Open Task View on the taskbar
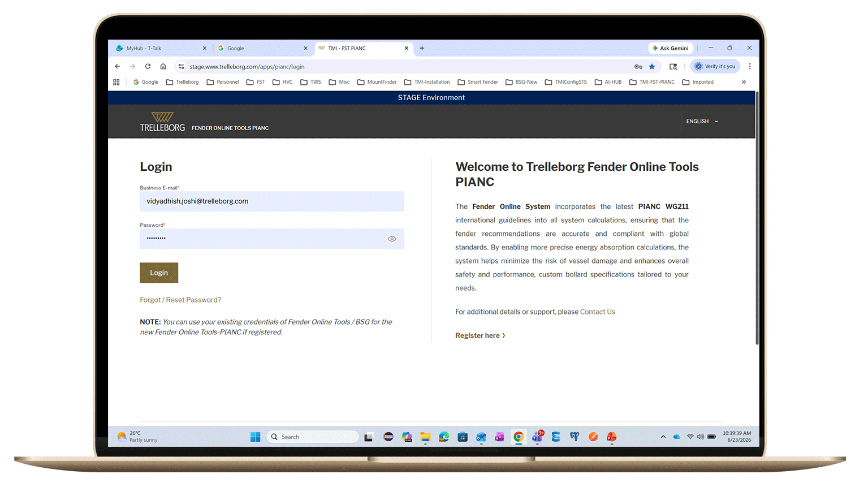Image resolution: width=868 pixels, height=487 pixels. (369, 437)
